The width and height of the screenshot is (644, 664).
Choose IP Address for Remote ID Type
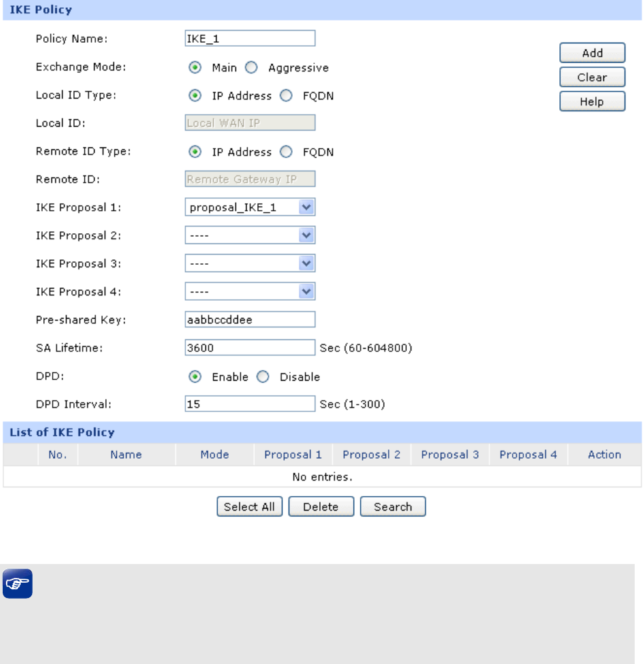coord(195,151)
